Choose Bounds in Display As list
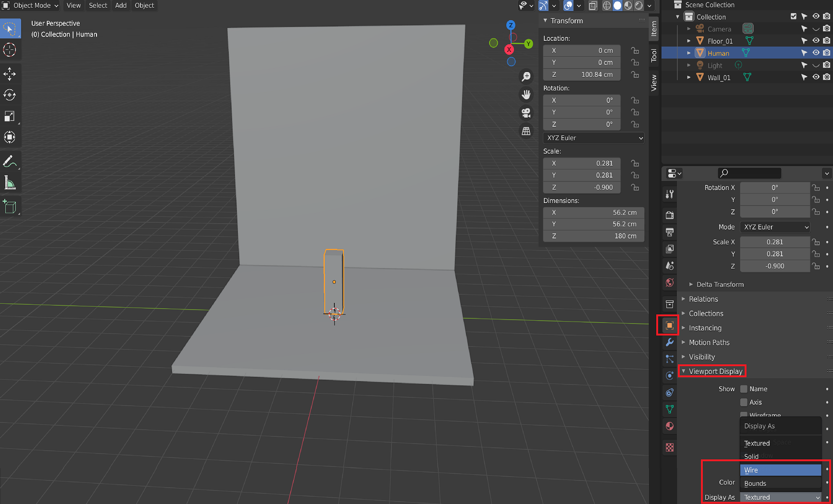 point(781,483)
